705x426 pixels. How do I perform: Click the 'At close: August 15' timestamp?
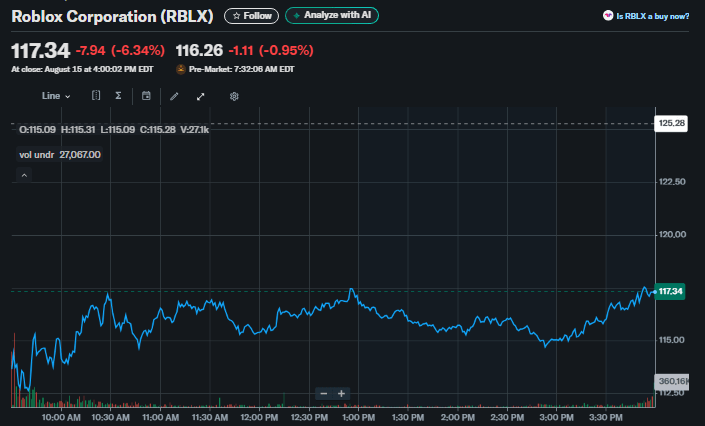pos(82,69)
